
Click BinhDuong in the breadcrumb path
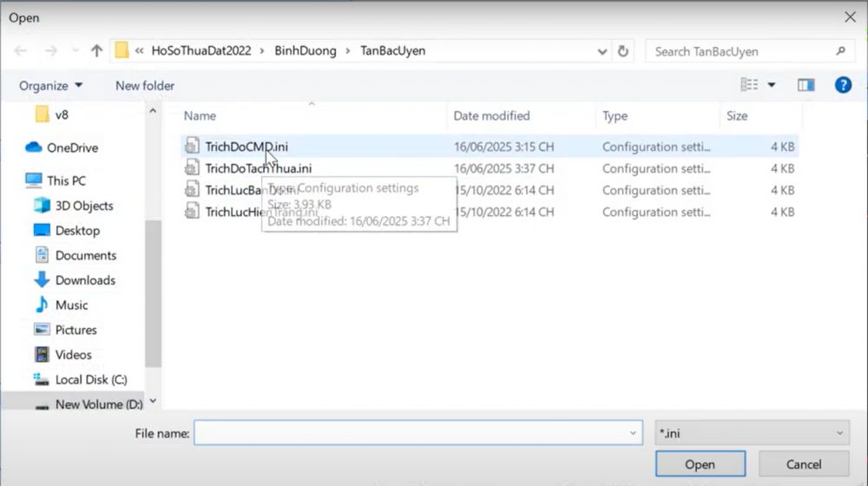click(x=306, y=50)
